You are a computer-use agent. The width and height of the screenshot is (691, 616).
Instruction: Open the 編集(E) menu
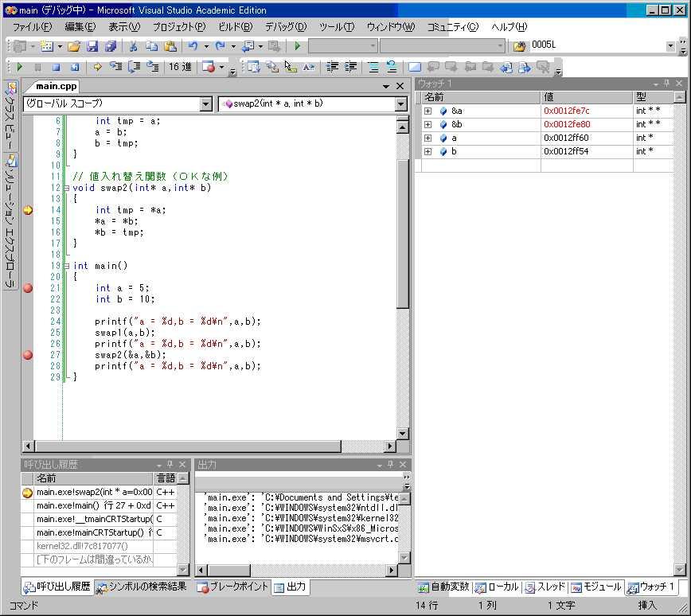click(80, 27)
